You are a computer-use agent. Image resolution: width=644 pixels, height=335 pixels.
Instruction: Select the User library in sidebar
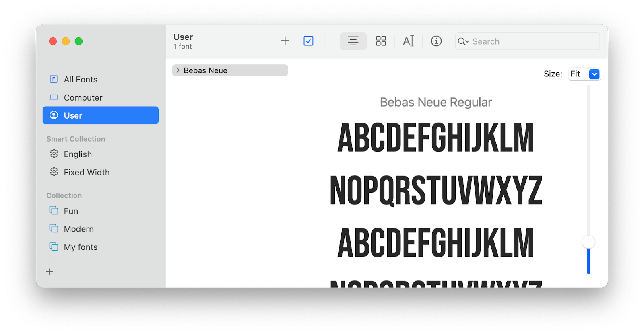coord(101,115)
